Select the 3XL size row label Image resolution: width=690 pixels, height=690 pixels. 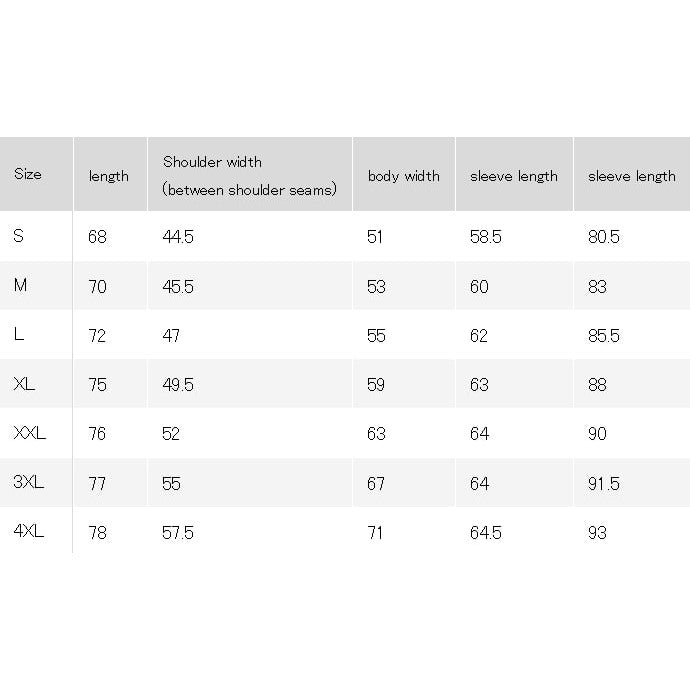(x=29, y=482)
